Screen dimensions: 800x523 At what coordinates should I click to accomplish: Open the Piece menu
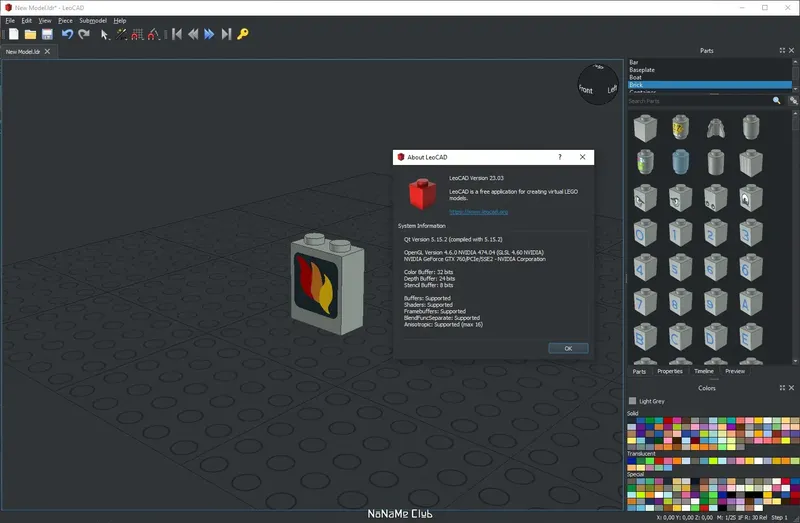coord(65,20)
